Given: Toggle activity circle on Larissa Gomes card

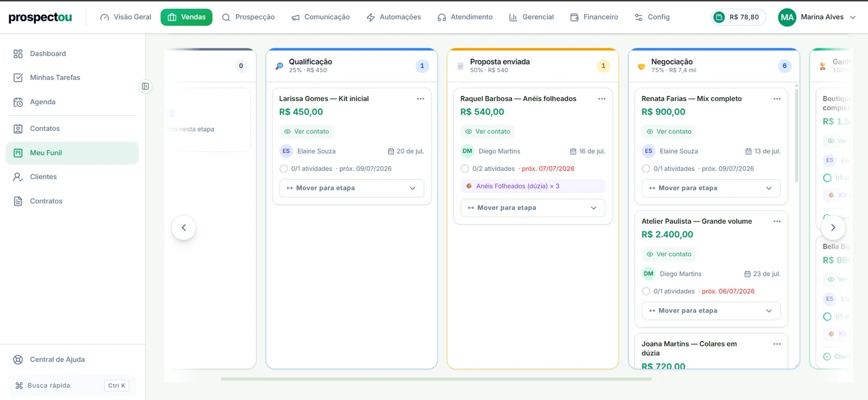Looking at the screenshot, I should tap(284, 169).
